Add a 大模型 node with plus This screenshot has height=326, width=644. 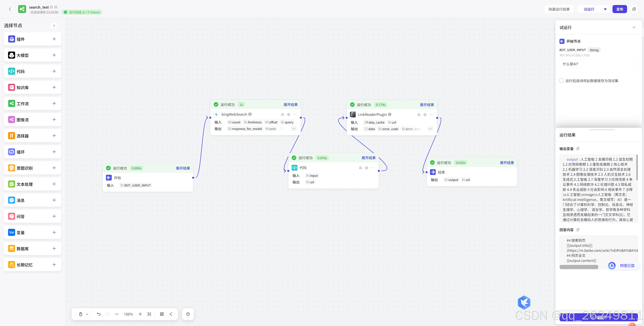pyautogui.click(x=54, y=55)
